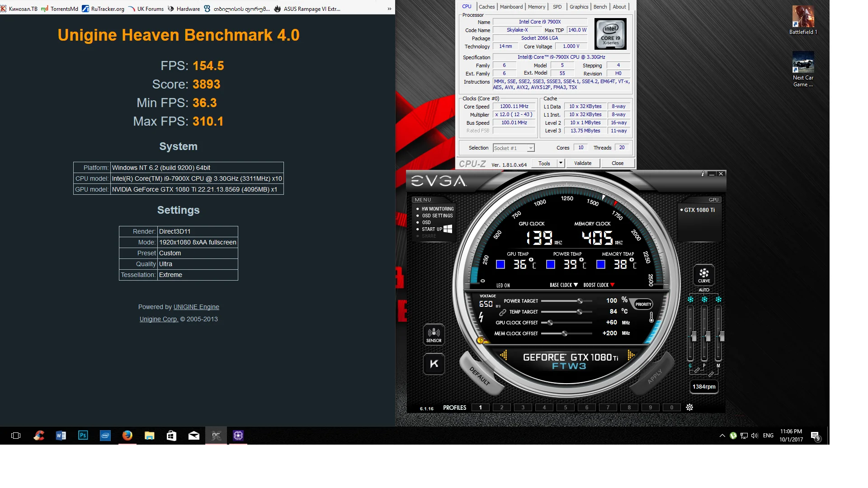Open the CPU-Z Tools dropdown arrow
Image resolution: width=868 pixels, height=488 pixels.
561,163
